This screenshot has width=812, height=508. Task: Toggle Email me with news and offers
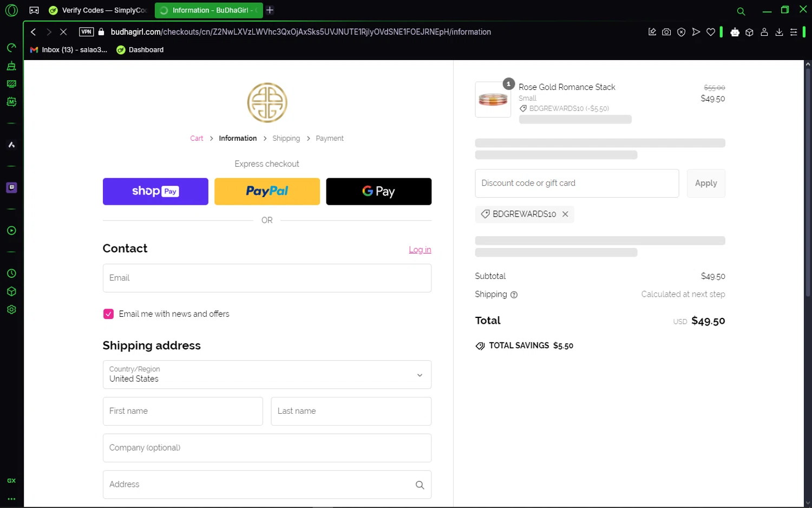pos(108,314)
